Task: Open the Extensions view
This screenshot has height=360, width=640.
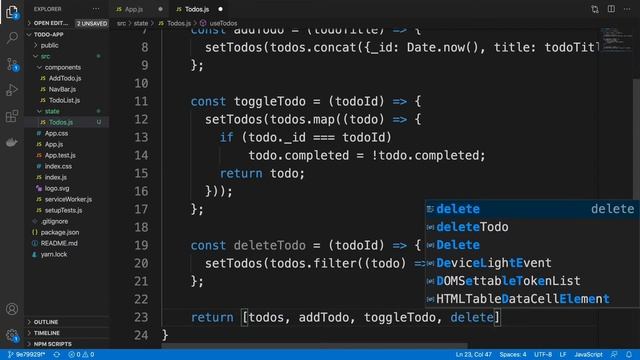Action: tap(12, 116)
